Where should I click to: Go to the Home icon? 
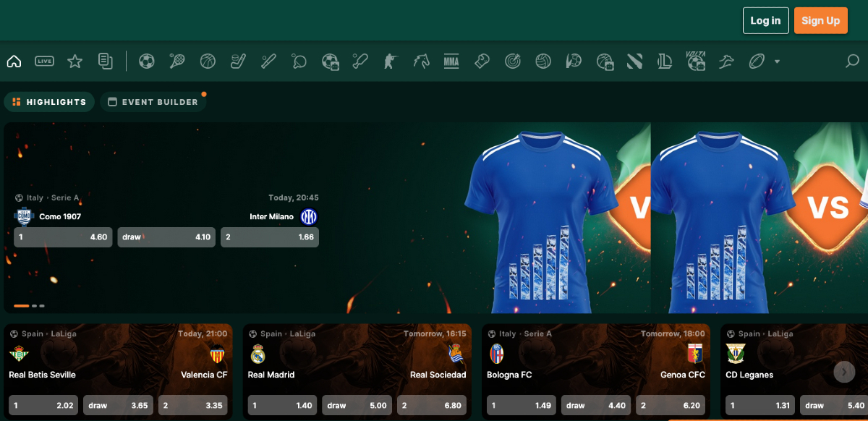click(14, 61)
